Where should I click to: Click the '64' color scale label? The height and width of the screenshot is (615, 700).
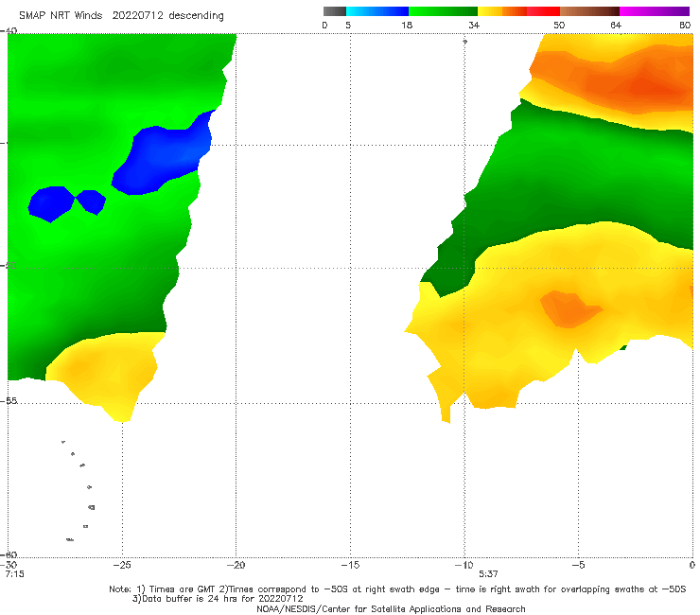click(616, 25)
